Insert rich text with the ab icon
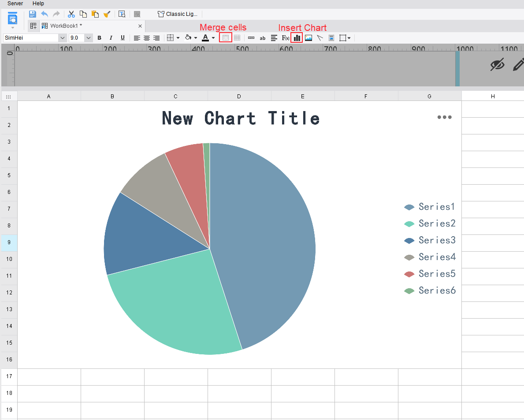 [x=263, y=38]
